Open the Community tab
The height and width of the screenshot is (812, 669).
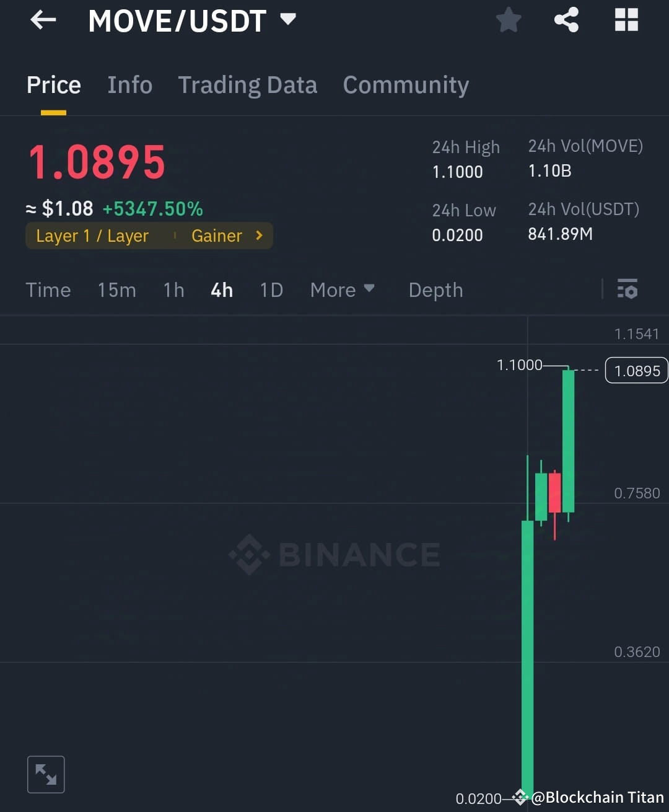[406, 85]
